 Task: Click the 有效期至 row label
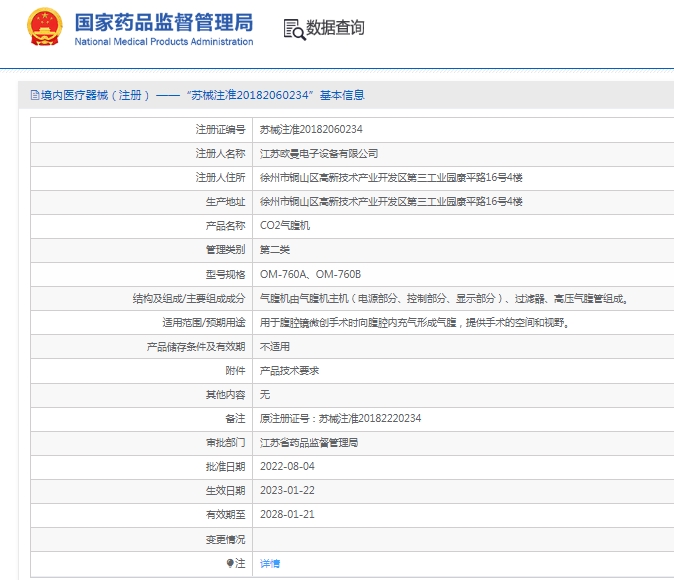pyautogui.click(x=226, y=515)
